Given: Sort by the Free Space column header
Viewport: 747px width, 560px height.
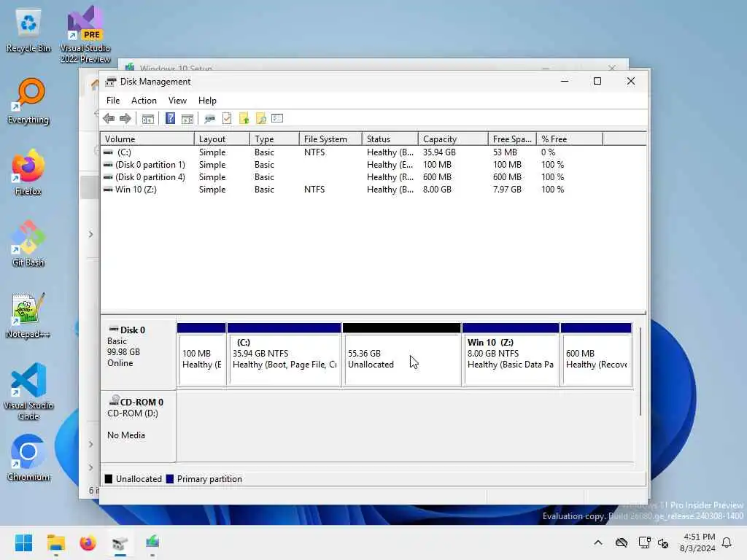Looking at the screenshot, I should tap(512, 139).
